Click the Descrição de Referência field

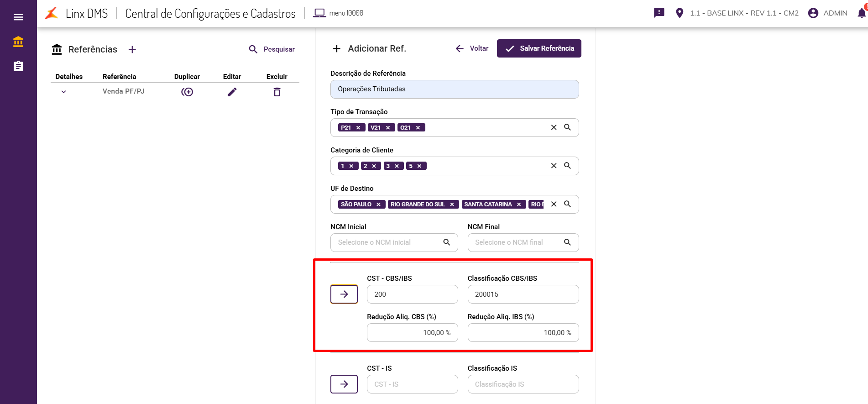pos(455,89)
